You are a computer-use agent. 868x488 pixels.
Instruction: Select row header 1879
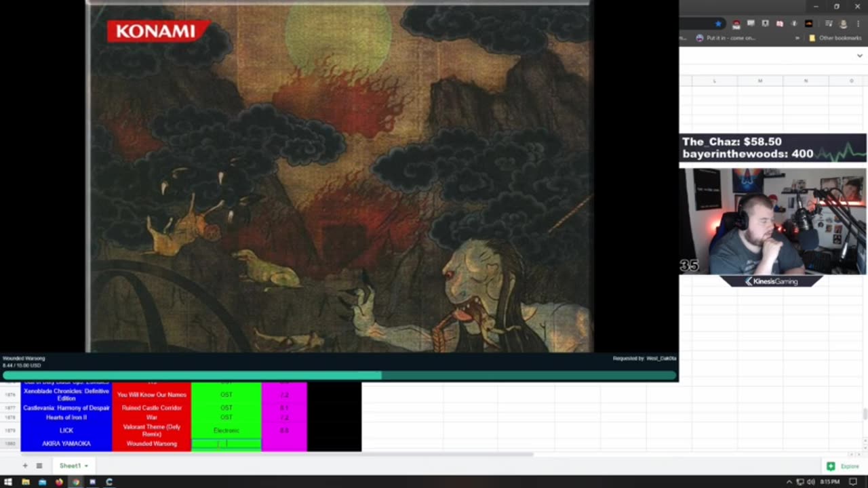[10, 430]
